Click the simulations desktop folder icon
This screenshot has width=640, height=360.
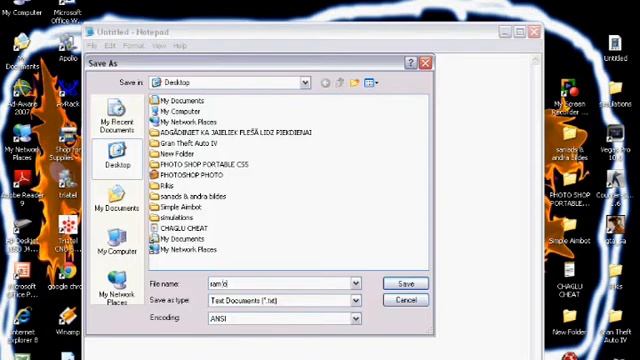pos(615,94)
